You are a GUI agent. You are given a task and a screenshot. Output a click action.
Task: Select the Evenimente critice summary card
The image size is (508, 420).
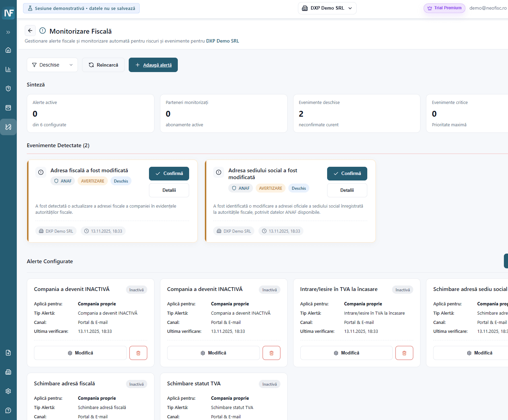(x=467, y=113)
